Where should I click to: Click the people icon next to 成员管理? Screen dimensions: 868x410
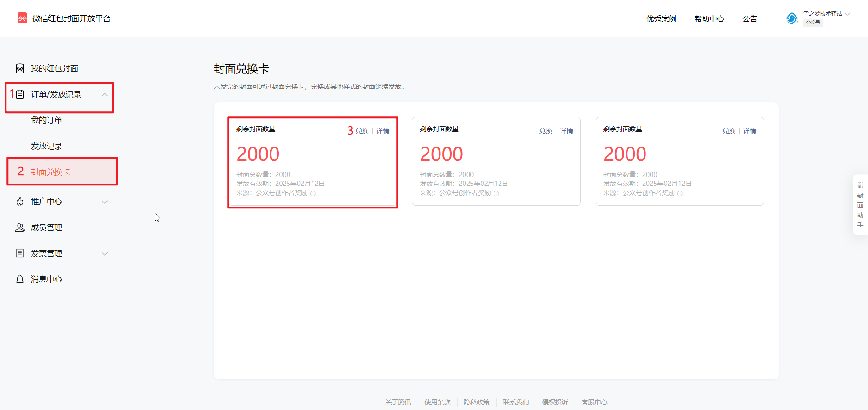click(20, 227)
